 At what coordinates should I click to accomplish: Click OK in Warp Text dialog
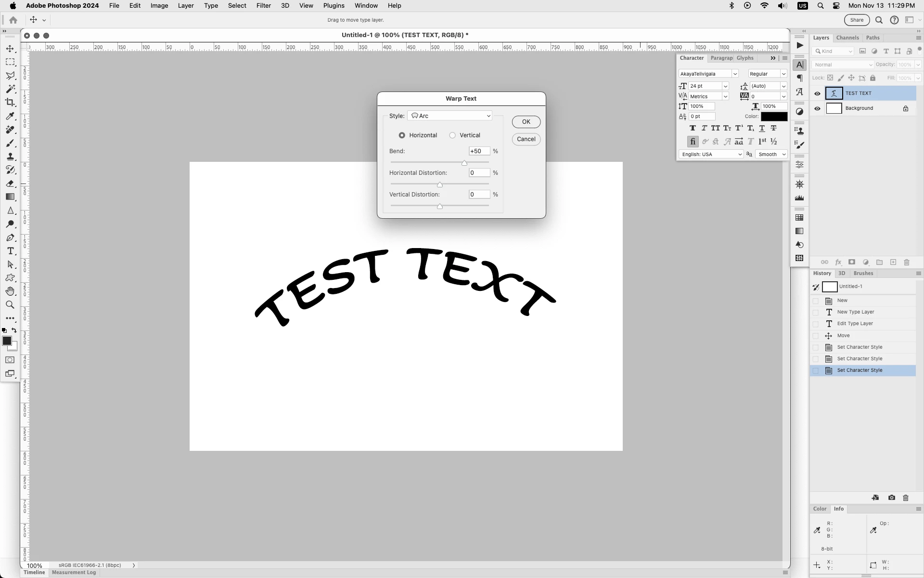point(526,122)
